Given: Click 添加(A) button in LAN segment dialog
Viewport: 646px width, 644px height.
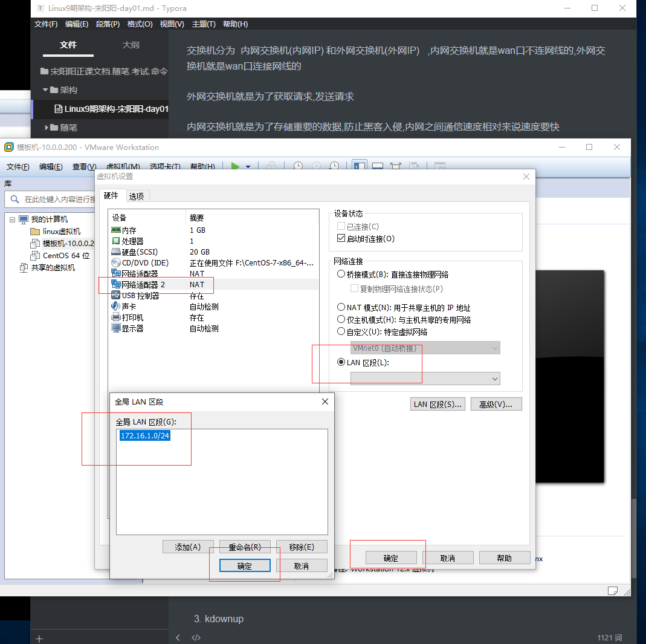Looking at the screenshot, I should pos(188,547).
